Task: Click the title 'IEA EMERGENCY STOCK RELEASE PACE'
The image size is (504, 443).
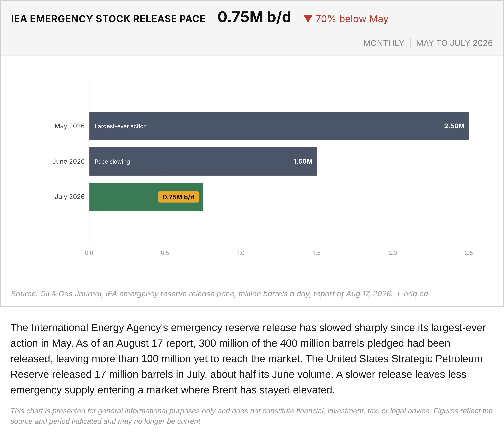Action: coord(108,19)
